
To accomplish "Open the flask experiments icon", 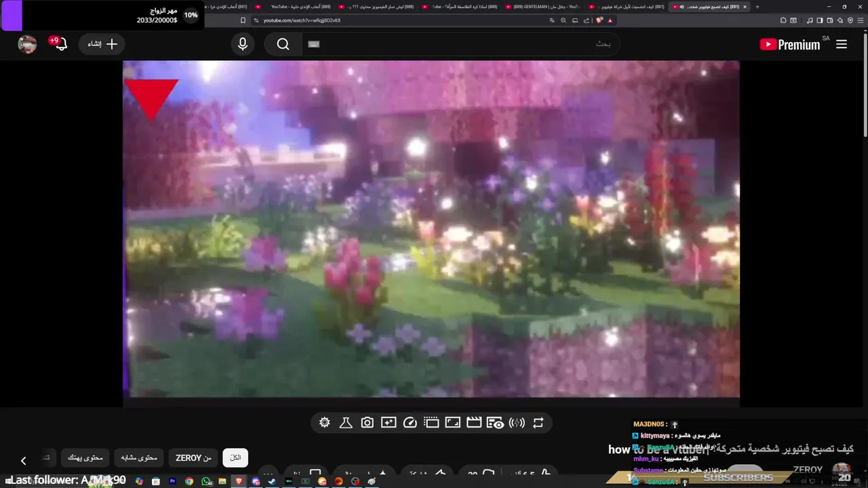I will [x=346, y=422].
